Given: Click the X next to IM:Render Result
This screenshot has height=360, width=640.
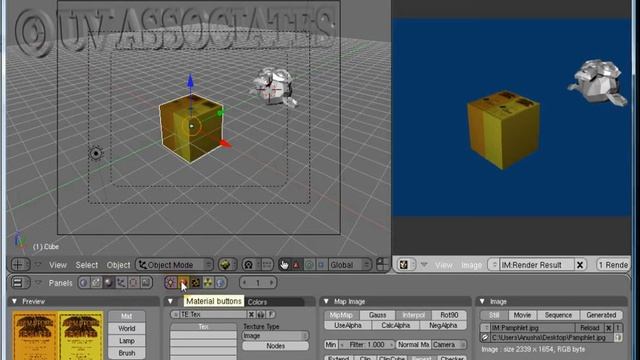Looking at the screenshot, I should click(x=580, y=265).
